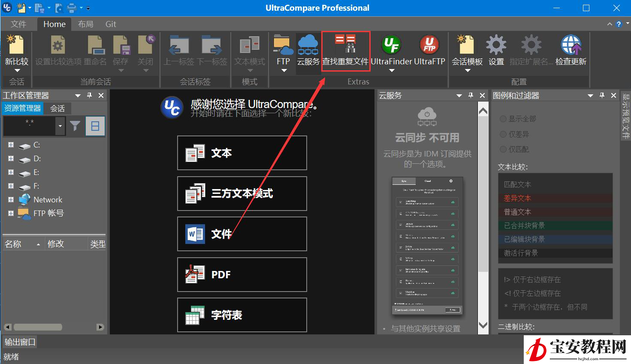Image resolution: width=631 pixels, height=364 pixels.
Task: Click the new session icon in quick access toolbar
Action: [21, 8]
